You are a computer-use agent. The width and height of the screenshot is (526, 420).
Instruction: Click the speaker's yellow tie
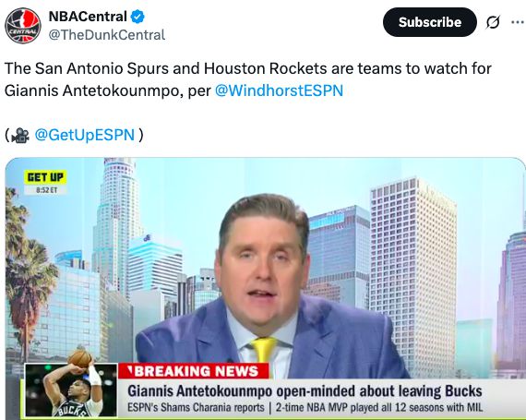click(x=265, y=349)
